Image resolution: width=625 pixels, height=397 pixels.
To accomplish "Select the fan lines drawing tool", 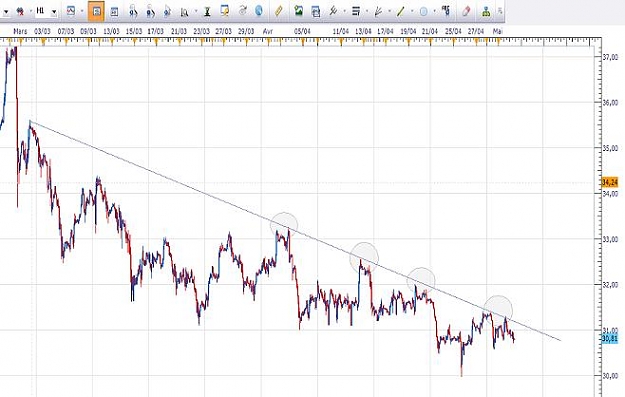I will 378,12.
